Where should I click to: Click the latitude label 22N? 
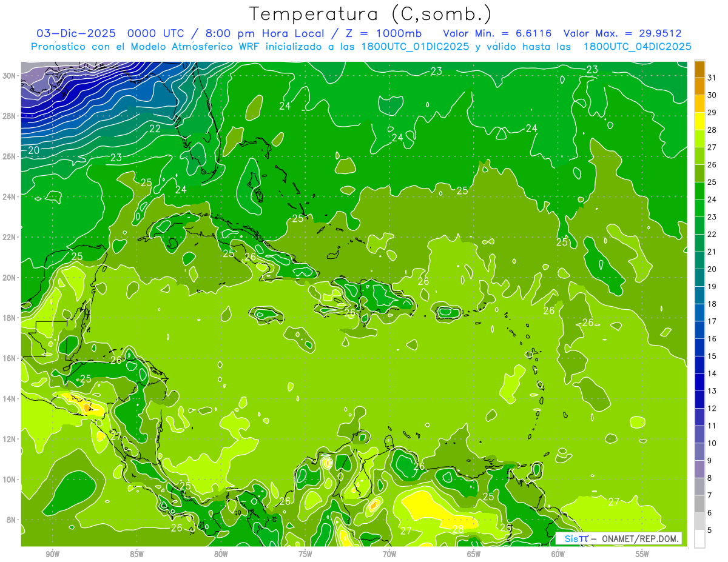coord(9,237)
